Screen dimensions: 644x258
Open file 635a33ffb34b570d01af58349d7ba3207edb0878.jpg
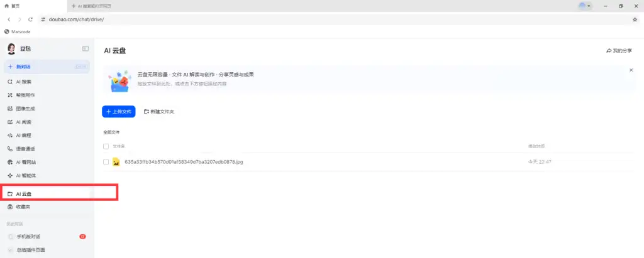pos(184,162)
